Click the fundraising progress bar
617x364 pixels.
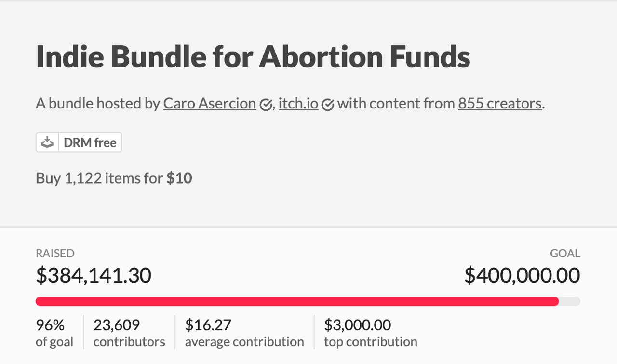coord(308,301)
